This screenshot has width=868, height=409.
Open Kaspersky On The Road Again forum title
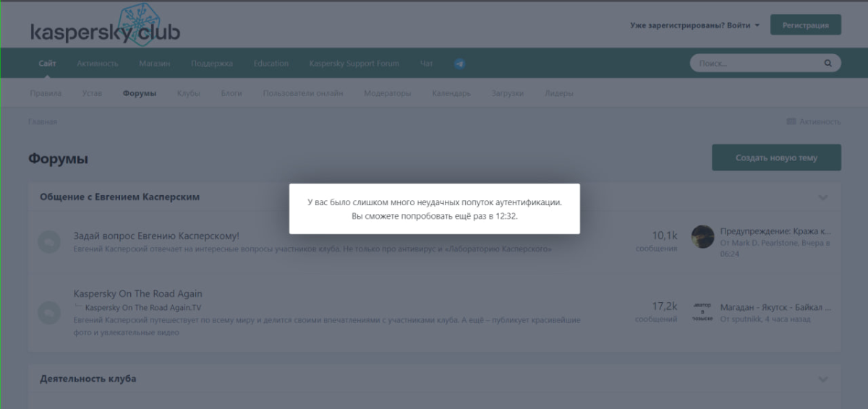tap(138, 293)
